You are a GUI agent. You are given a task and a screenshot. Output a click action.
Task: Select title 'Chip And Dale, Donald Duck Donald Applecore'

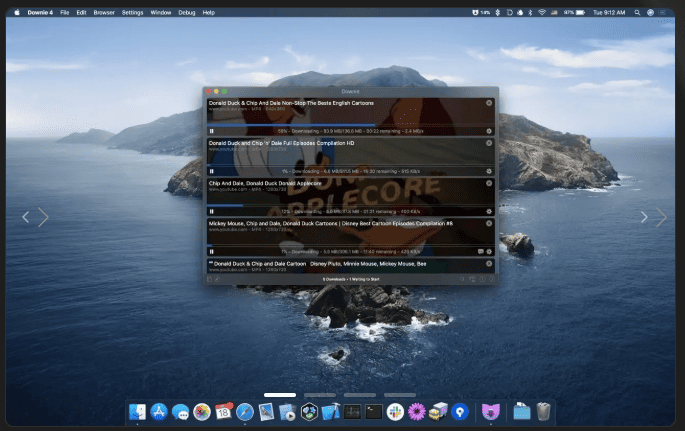[265, 183]
